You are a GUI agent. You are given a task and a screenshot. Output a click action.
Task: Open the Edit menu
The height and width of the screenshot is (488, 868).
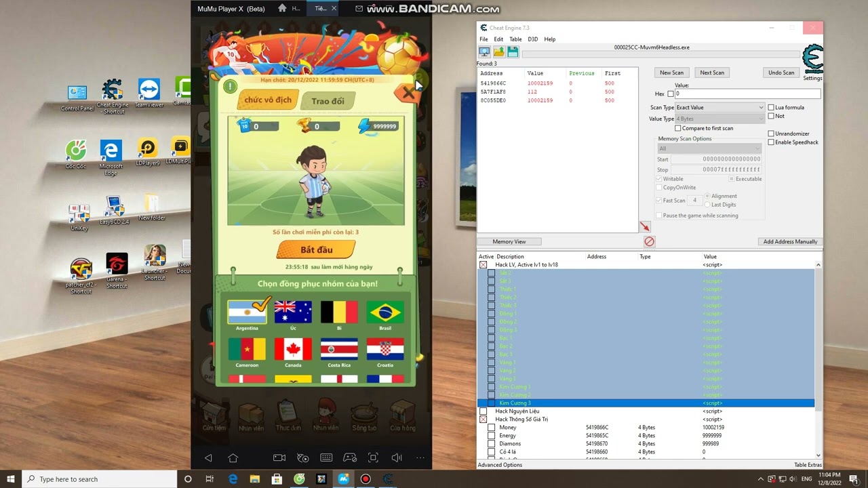pos(498,39)
